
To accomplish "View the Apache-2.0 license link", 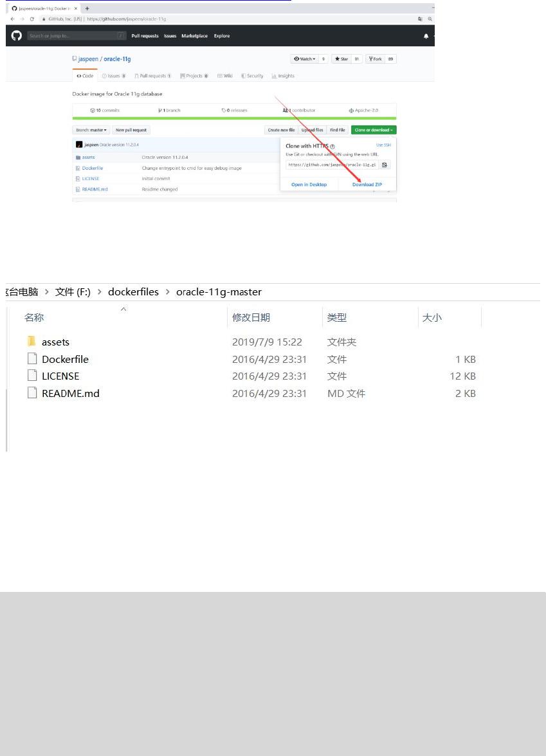I will (x=364, y=111).
